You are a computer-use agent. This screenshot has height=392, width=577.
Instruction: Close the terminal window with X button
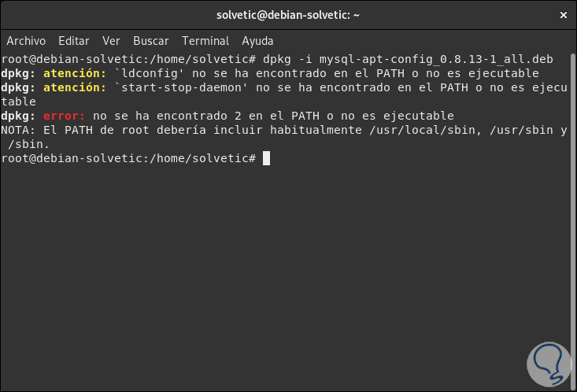(x=563, y=15)
